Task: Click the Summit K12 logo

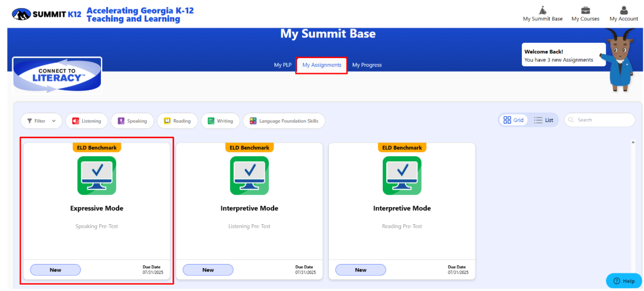Action: coord(48,14)
